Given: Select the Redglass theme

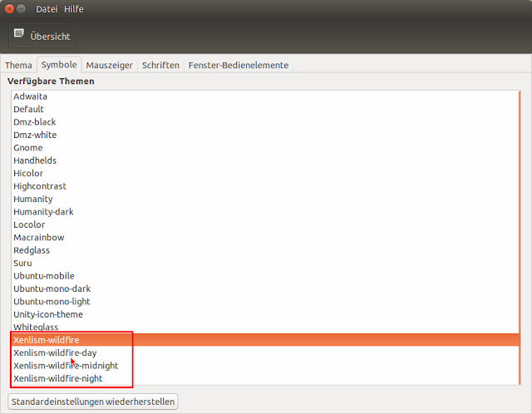Looking at the screenshot, I should [265, 250].
